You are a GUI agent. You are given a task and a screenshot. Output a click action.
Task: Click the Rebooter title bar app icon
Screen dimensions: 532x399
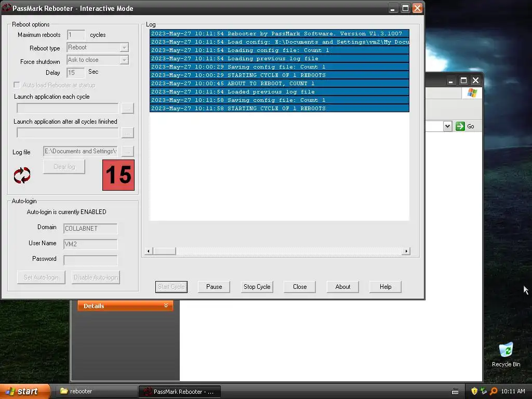pos(6,8)
